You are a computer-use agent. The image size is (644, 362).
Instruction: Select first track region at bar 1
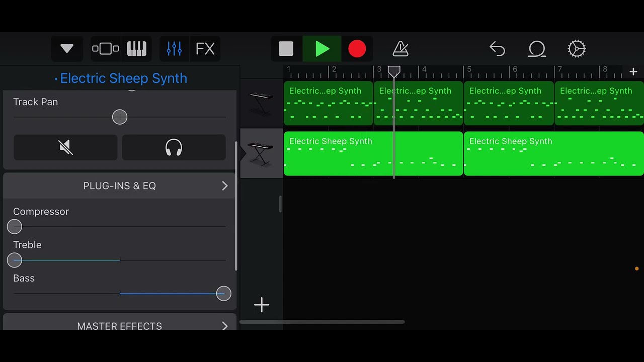coord(329,103)
